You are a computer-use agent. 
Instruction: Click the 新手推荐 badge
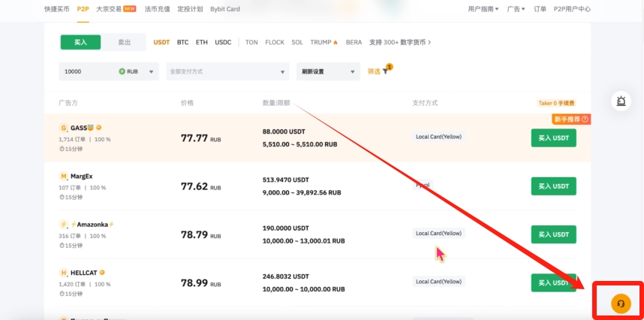click(571, 119)
